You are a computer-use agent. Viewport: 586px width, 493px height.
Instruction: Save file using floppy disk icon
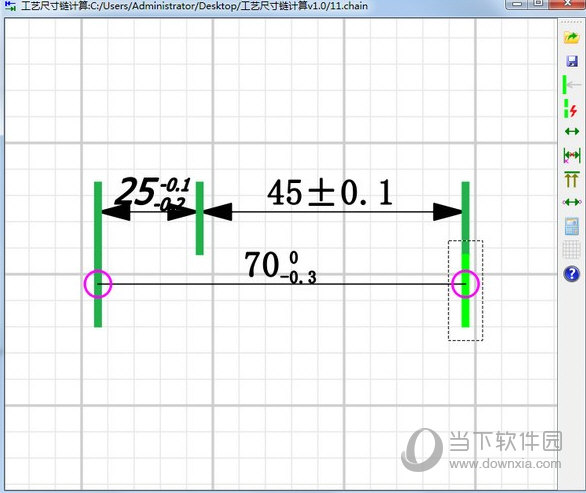pos(572,61)
